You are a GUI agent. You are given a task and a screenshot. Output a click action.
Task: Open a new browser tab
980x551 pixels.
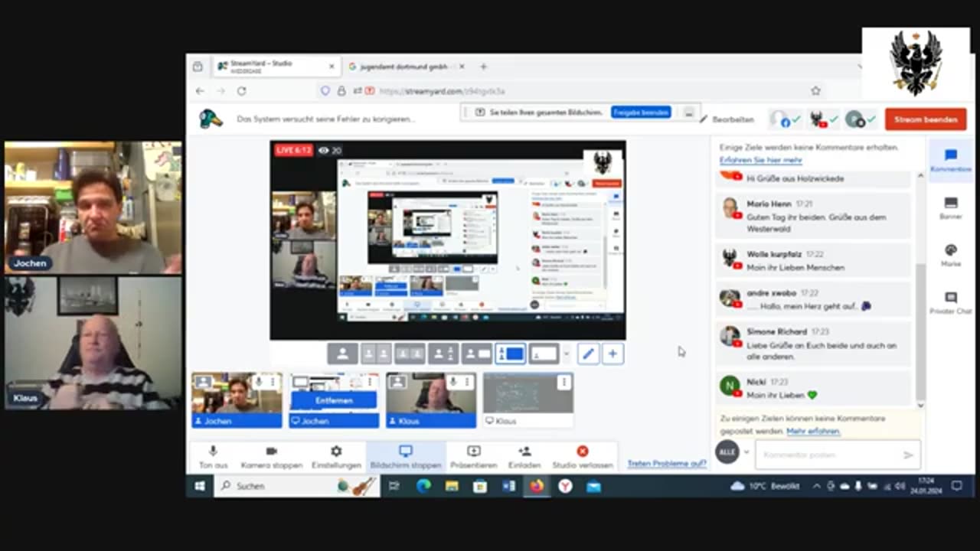(483, 67)
